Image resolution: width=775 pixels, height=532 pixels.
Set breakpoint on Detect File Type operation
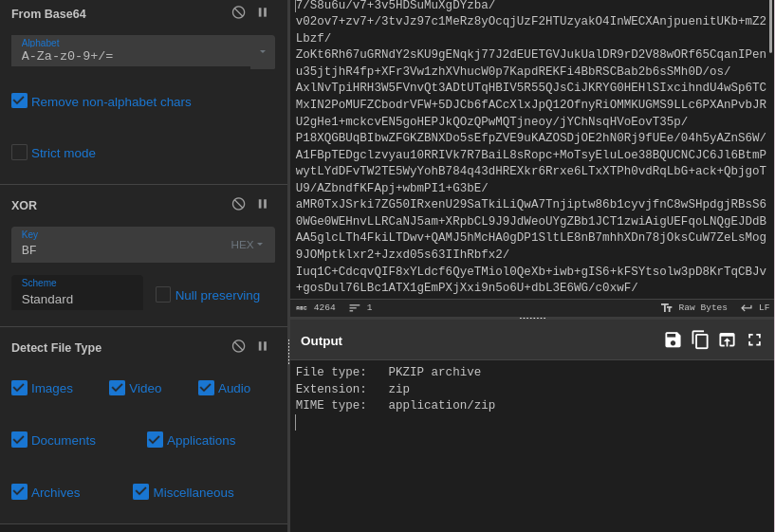(x=263, y=346)
